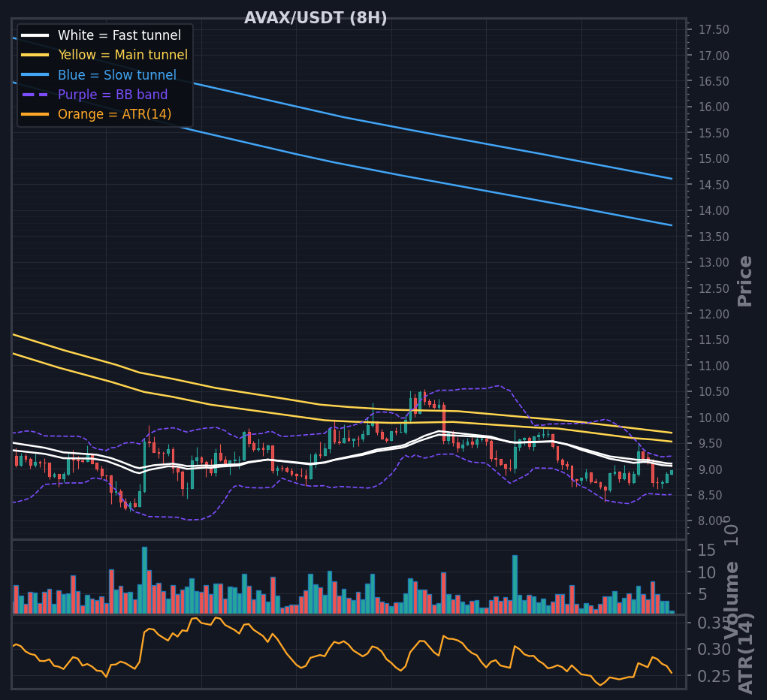Click the volume axis tick labeled 15
The width and height of the screenshot is (767, 700).
pos(706,551)
